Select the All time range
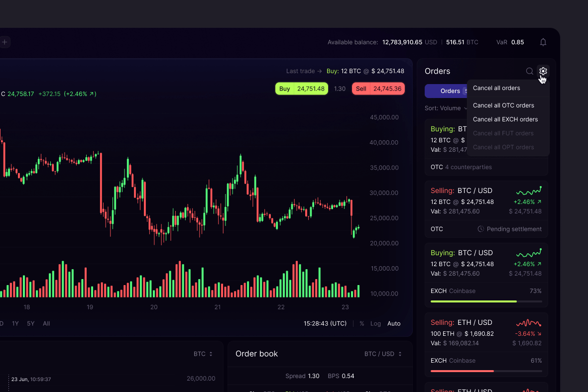Image resolution: width=588 pixels, height=392 pixels. click(46, 323)
